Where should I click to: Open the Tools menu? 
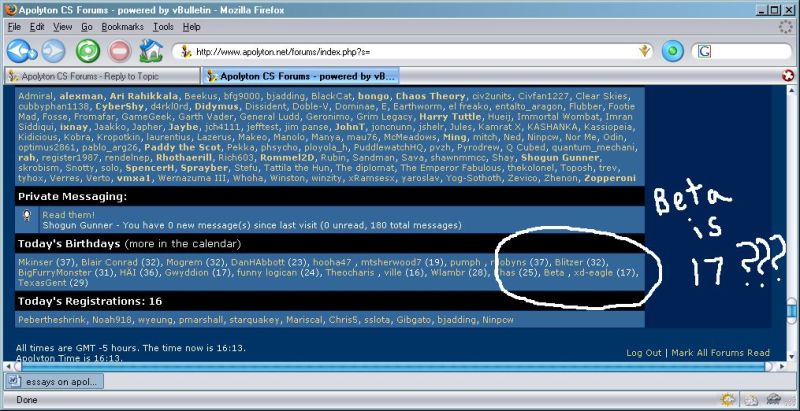click(x=163, y=27)
